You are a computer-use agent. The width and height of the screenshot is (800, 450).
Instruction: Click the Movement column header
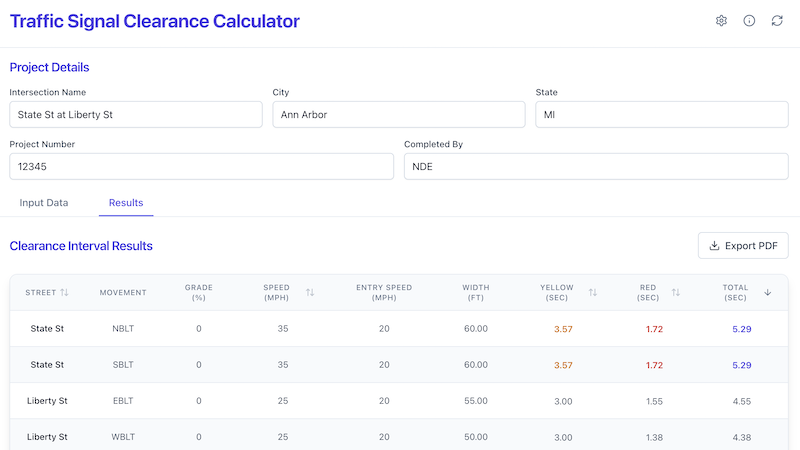tap(123, 292)
